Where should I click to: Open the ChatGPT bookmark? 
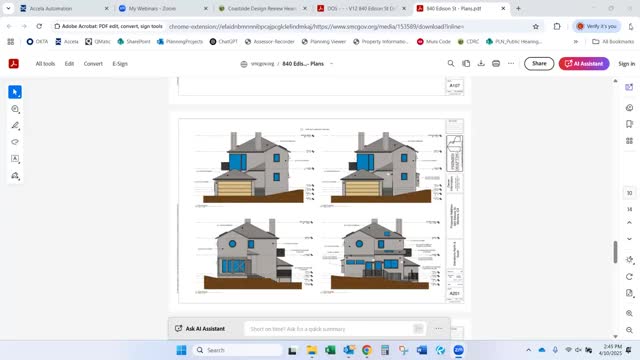click(224, 42)
